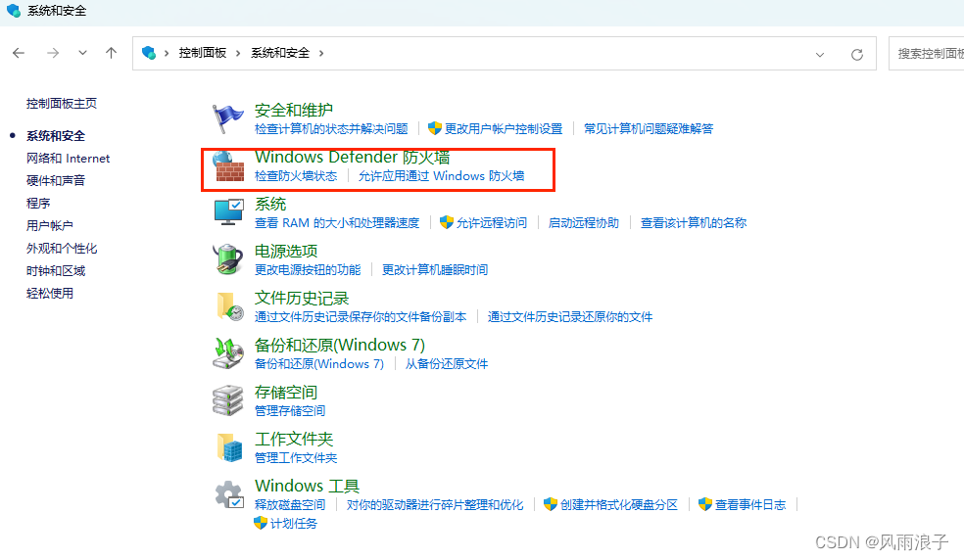The width and height of the screenshot is (964, 560).
Task: Click the 系统 monitor icon
Action: coord(228,212)
